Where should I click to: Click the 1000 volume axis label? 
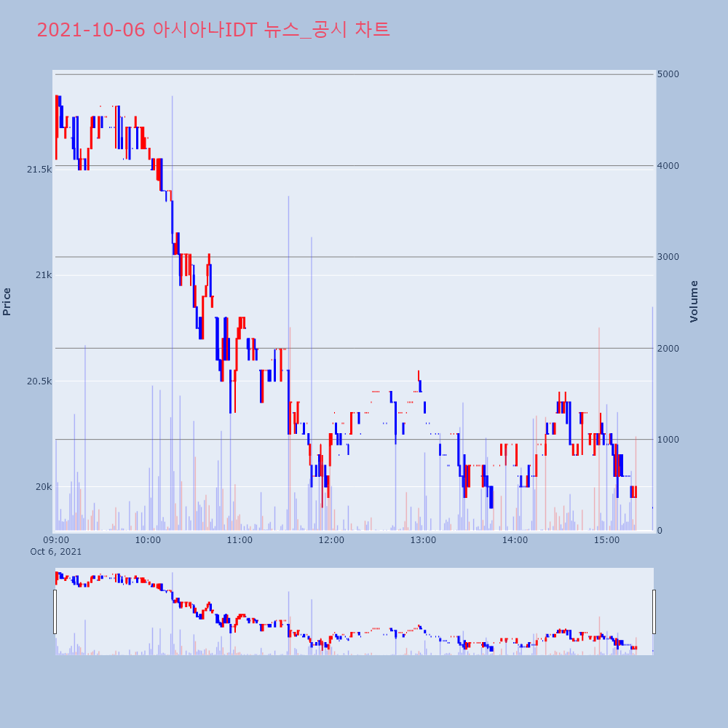pos(668,439)
